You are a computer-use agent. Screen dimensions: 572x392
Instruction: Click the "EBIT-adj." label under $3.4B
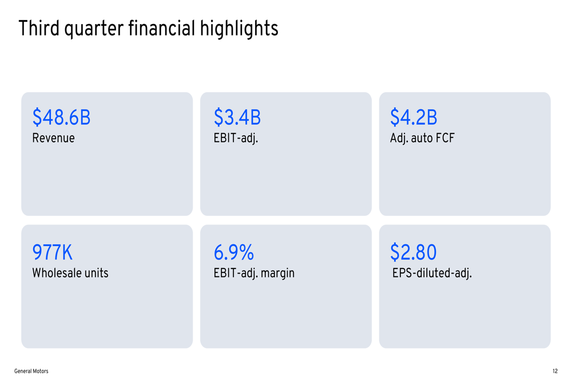[x=236, y=138]
